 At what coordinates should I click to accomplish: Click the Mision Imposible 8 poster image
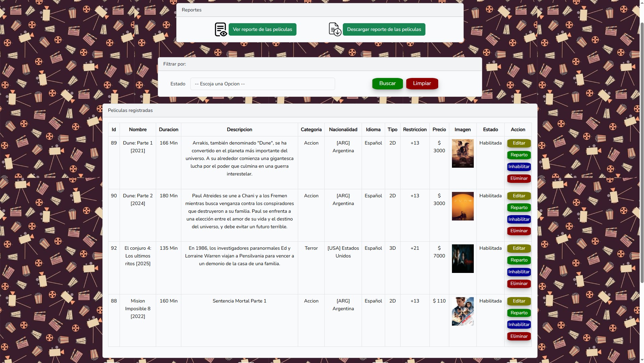point(462,312)
